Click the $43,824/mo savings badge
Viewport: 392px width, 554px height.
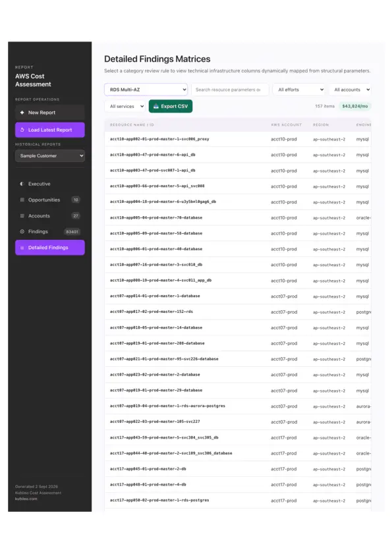click(x=355, y=106)
